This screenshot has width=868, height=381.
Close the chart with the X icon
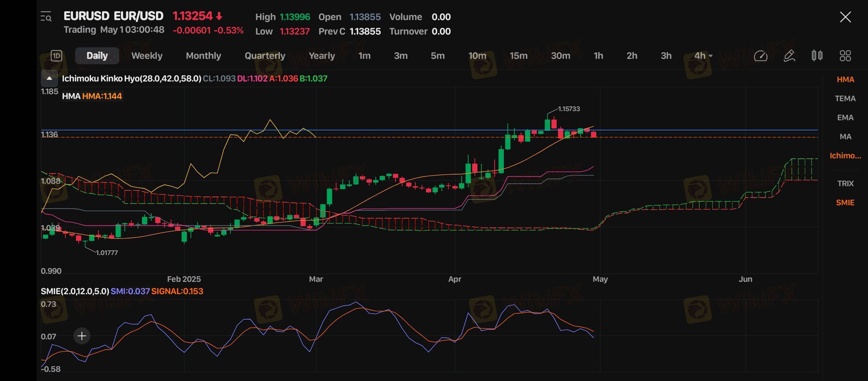845,17
